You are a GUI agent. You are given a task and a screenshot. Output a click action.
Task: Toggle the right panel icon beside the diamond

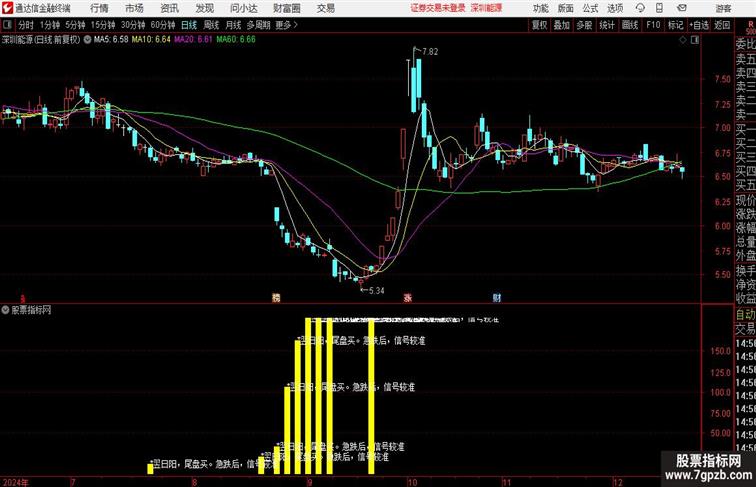coord(695,40)
